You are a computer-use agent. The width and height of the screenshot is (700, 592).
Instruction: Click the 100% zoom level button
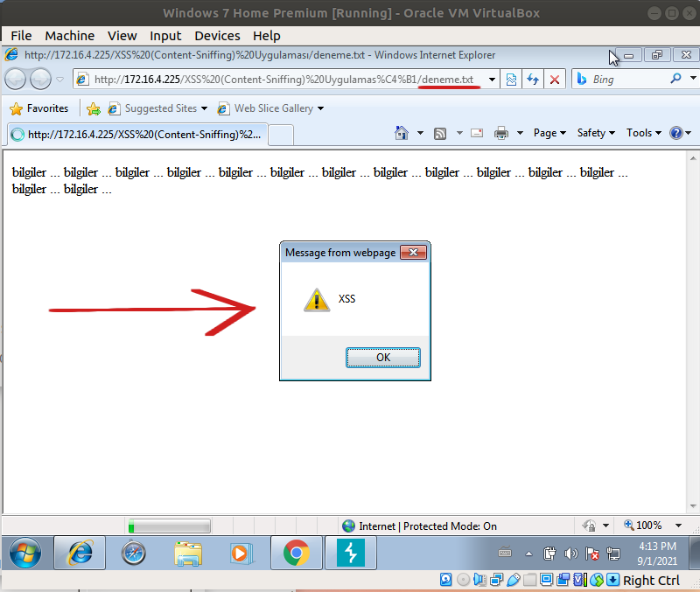[x=642, y=526]
